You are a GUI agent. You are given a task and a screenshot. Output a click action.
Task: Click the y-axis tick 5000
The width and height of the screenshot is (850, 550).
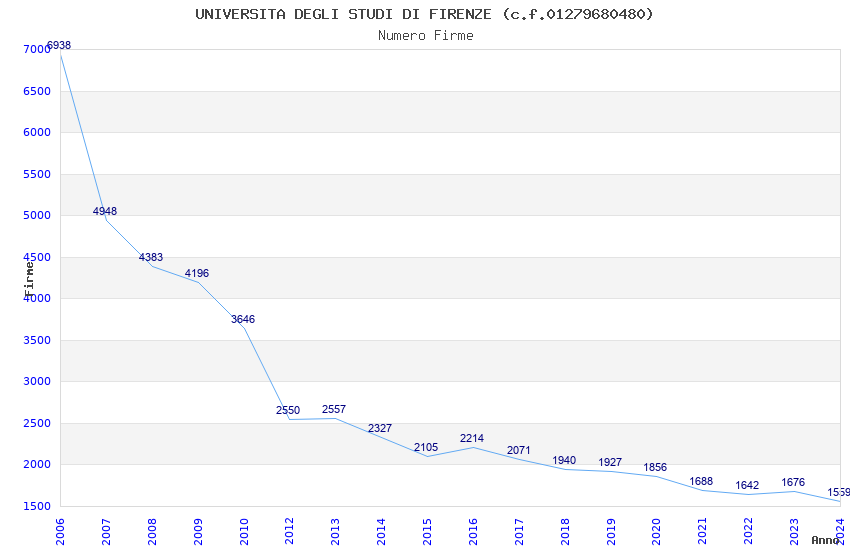pos(37,216)
